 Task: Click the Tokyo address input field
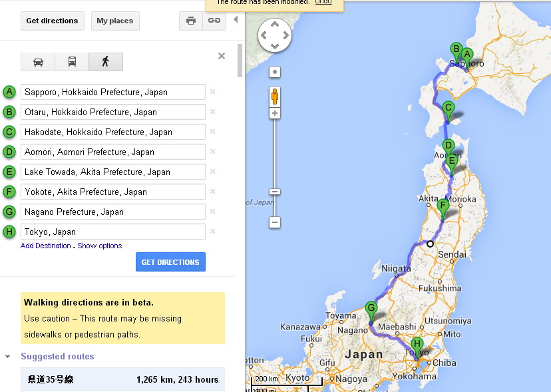pos(113,232)
